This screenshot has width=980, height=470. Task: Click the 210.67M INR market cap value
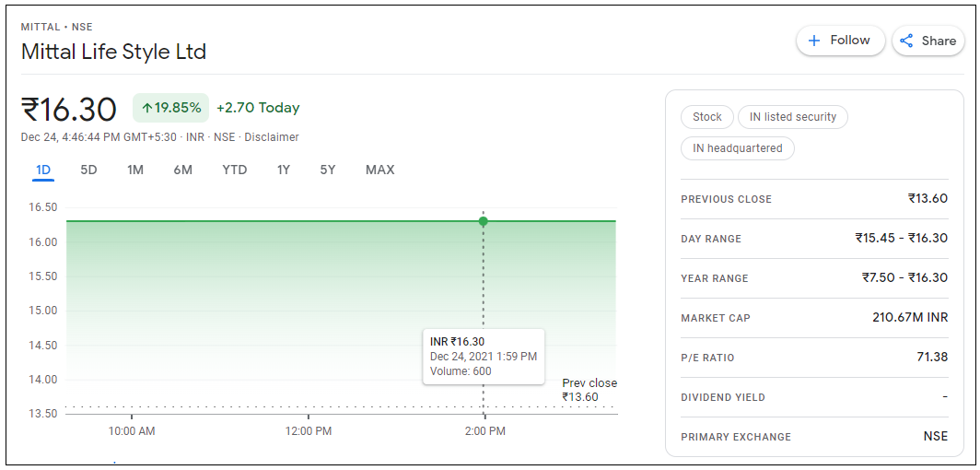pyautogui.click(x=911, y=318)
